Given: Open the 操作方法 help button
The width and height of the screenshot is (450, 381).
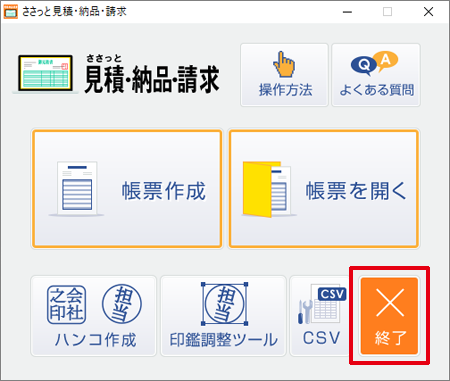Looking at the screenshot, I should click(x=284, y=75).
